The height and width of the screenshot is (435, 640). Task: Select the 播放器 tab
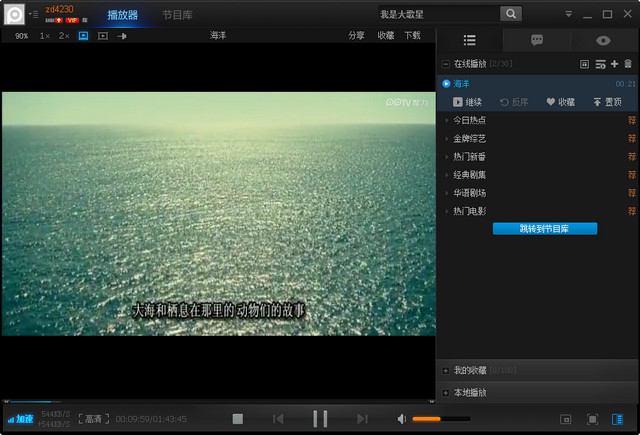tap(122, 15)
